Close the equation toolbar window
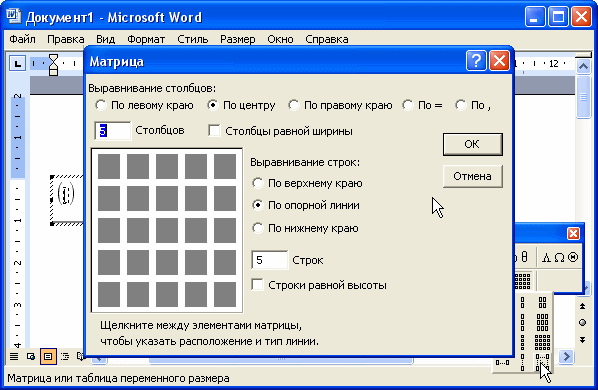 click(573, 233)
